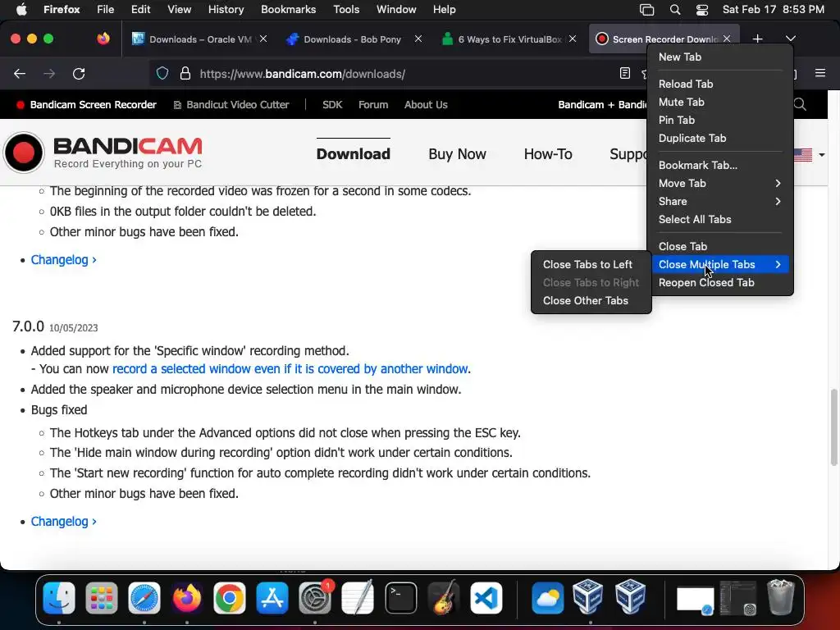Click About Us in top bar

[x=426, y=105]
